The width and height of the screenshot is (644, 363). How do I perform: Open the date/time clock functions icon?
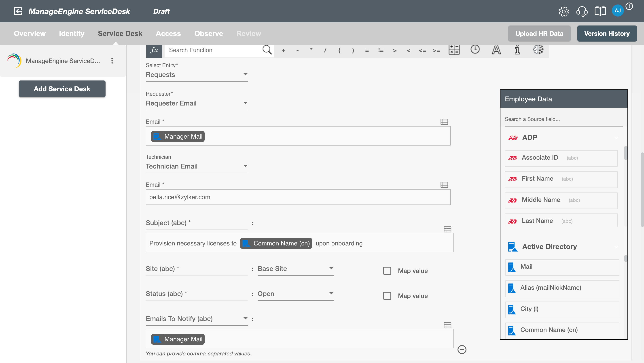475,49
